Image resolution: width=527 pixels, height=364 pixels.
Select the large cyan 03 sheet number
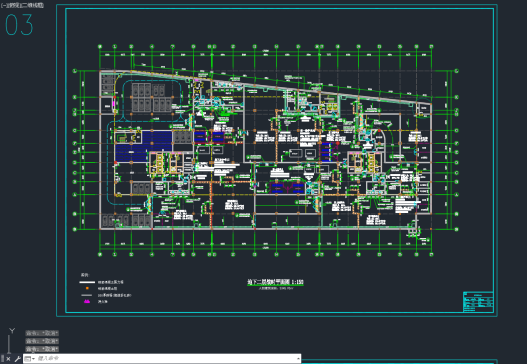(x=19, y=25)
